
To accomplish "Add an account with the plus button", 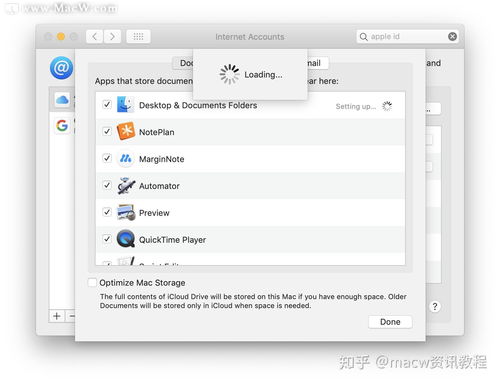I will coord(57,316).
